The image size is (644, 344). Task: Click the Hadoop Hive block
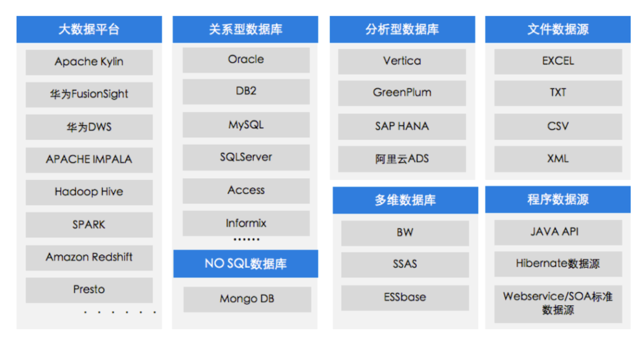89,192
